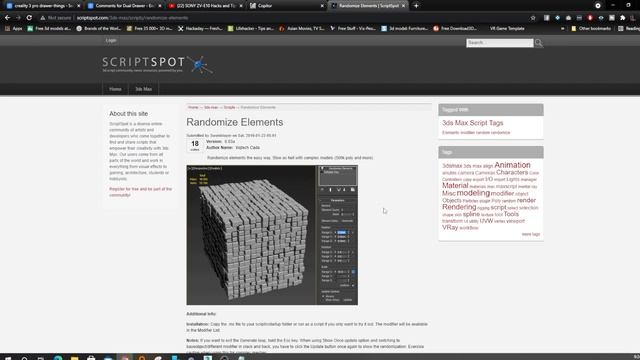Click the Material tag
Image resolution: width=640 pixels, height=360 pixels.
pyautogui.click(x=455, y=185)
